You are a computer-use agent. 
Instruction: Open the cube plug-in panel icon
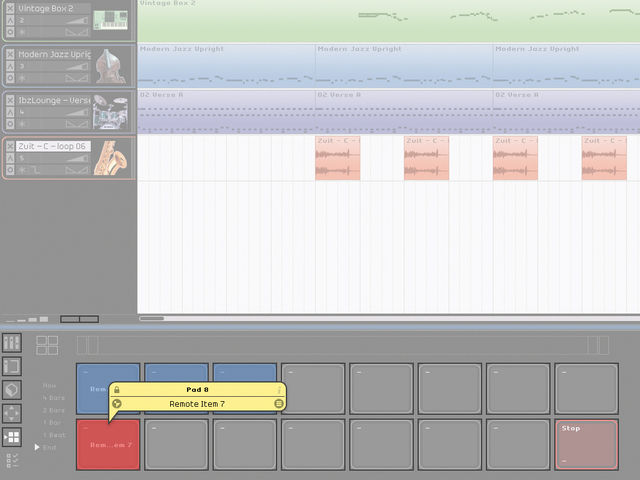coord(12,390)
